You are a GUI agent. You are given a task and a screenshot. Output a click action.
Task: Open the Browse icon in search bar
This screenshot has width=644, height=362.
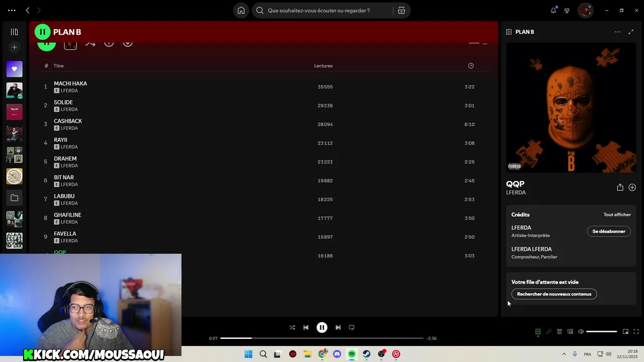pyautogui.click(x=401, y=11)
